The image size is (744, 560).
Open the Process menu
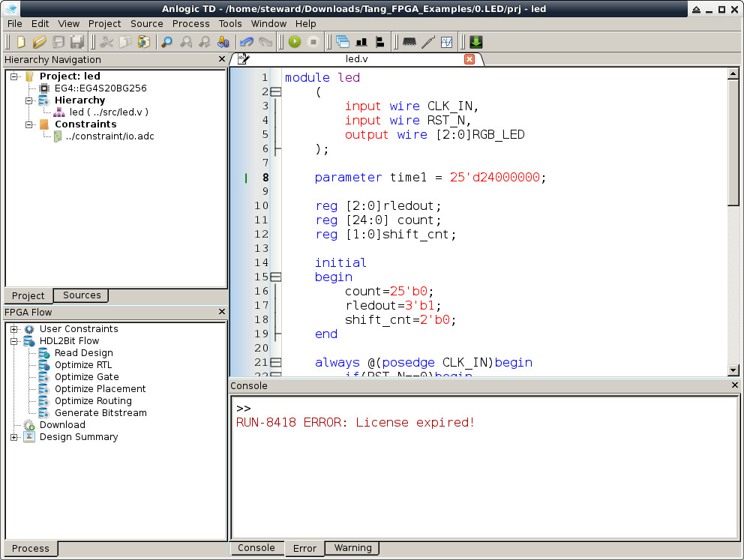pyautogui.click(x=190, y=24)
